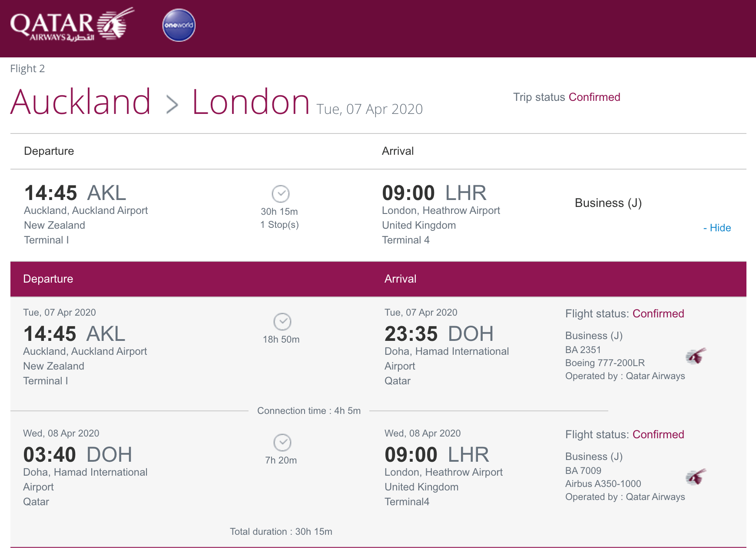This screenshot has height=560, width=756.
Task: Click the Qatar Airways logo
Action: pyautogui.click(x=72, y=24)
